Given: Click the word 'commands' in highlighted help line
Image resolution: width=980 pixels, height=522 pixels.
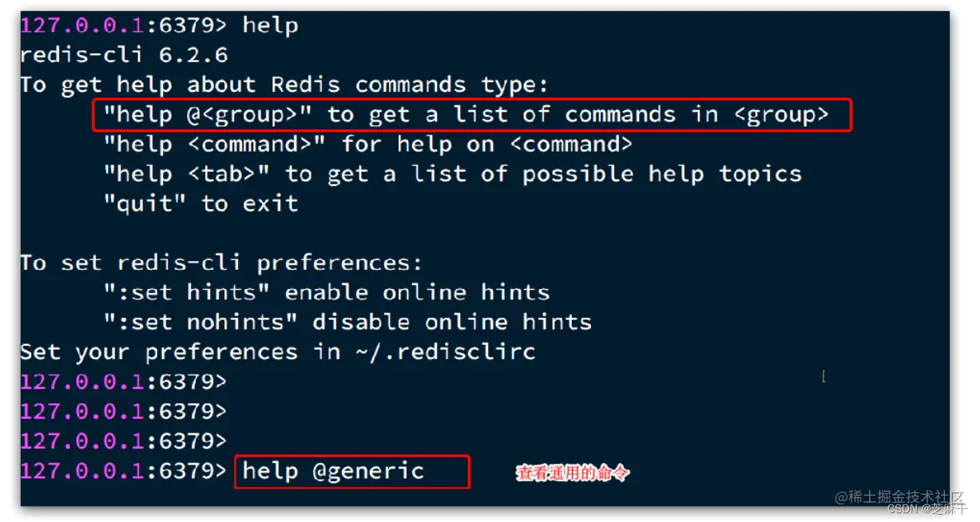Looking at the screenshot, I should point(620,115).
